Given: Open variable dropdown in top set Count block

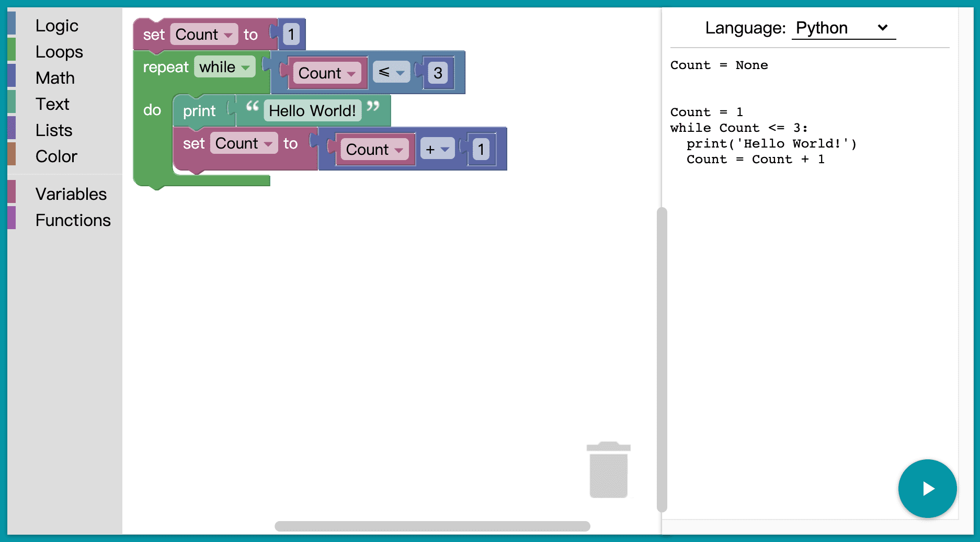Looking at the screenshot, I should point(204,35).
